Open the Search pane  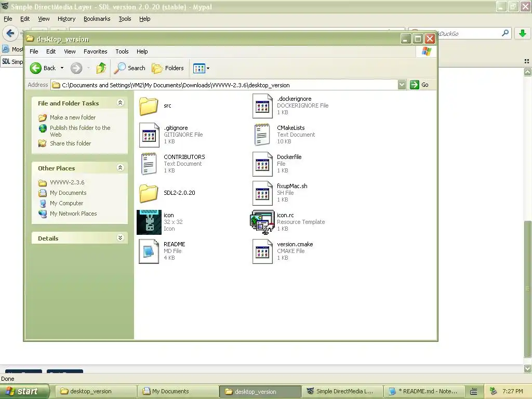[x=129, y=68]
